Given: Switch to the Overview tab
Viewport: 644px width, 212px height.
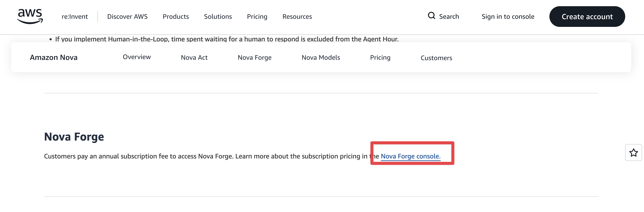Looking at the screenshot, I should [137, 57].
